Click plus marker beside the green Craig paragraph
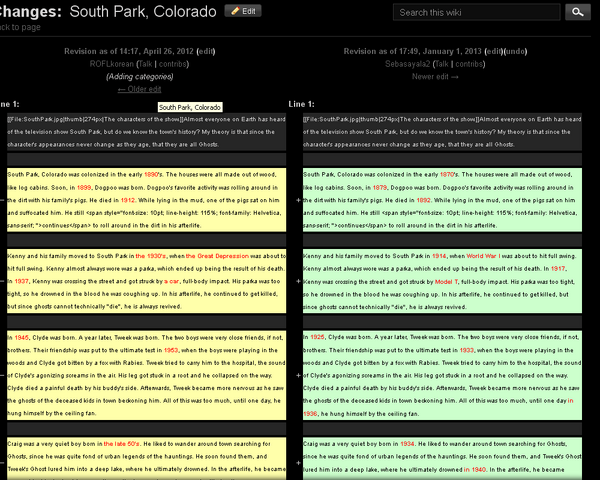The height and width of the screenshot is (480, 600). coord(298,463)
